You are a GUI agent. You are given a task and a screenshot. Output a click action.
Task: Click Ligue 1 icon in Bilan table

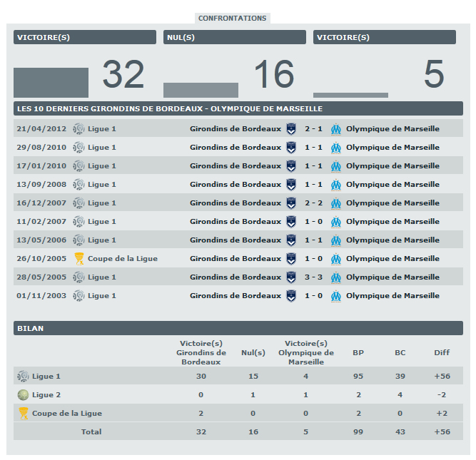pyautogui.click(x=24, y=376)
